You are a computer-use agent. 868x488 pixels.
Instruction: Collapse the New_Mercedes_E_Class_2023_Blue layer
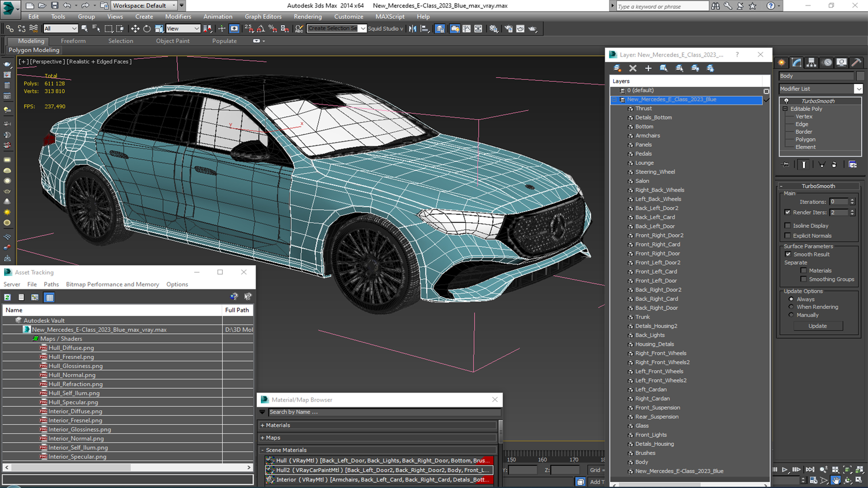pos(614,99)
